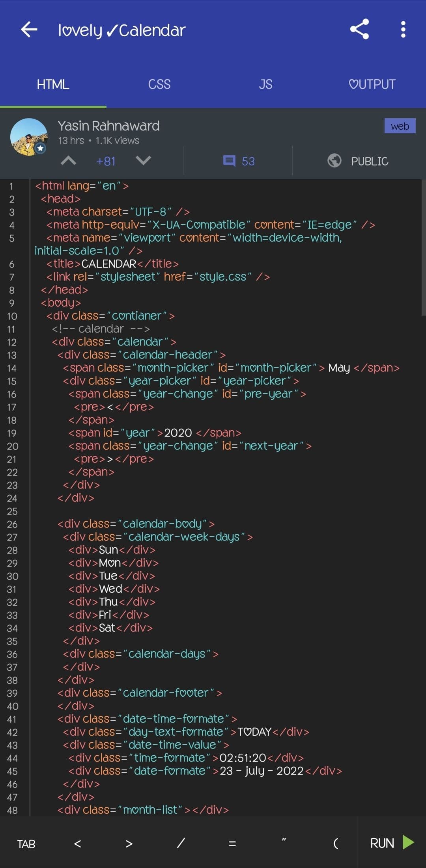Viewport: 426px width, 868px height.
Task: Insert the equals sign key
Action: pyautogui.click(x=232, y=844)
